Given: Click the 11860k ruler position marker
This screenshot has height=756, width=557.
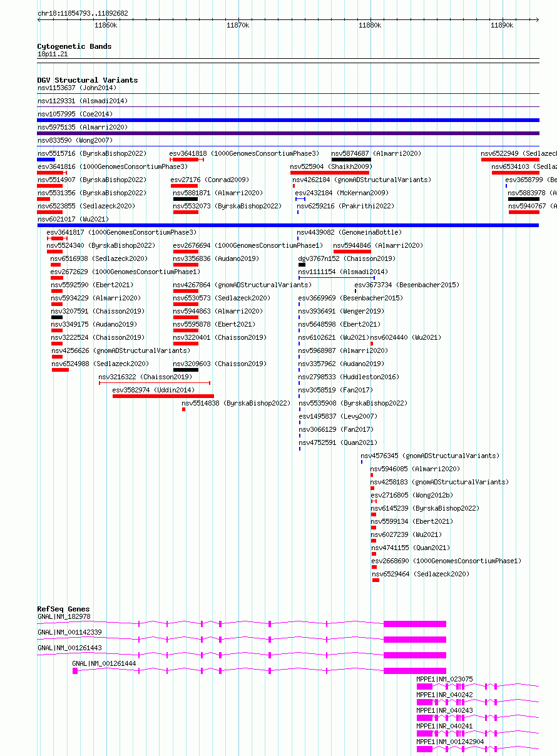Looking at the screenshot, I should tap(105, 26).
